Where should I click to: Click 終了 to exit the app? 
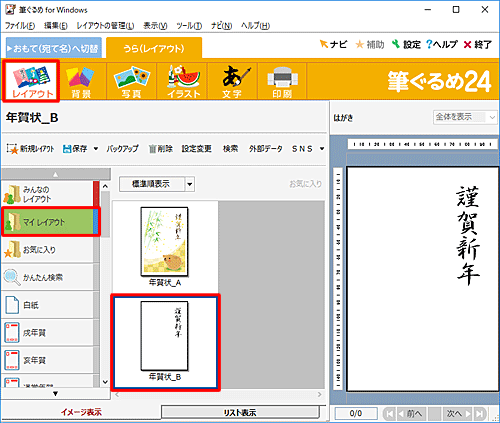[x=478, y=44]
